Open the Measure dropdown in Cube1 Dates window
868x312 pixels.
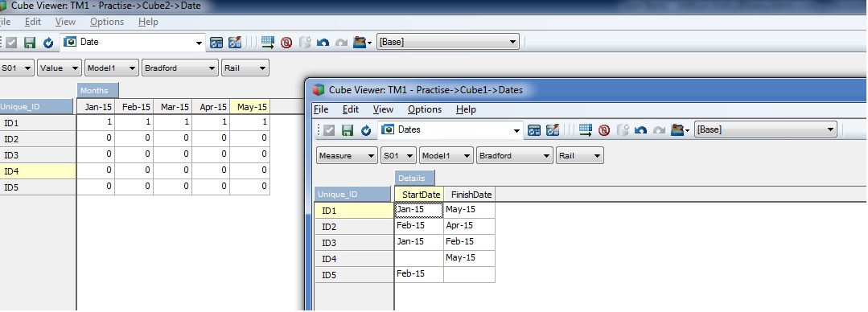tap(347, 155)
